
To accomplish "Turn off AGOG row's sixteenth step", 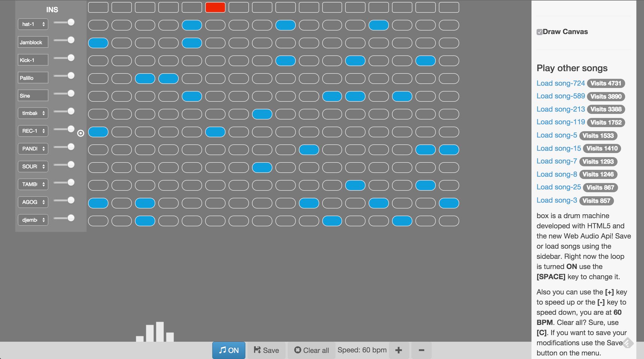I will coord(449,203).
